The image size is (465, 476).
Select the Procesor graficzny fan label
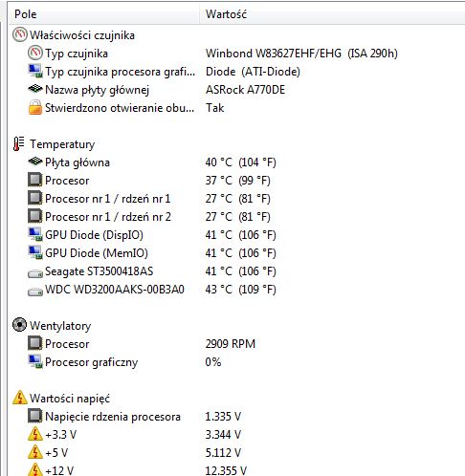[91, 362]
